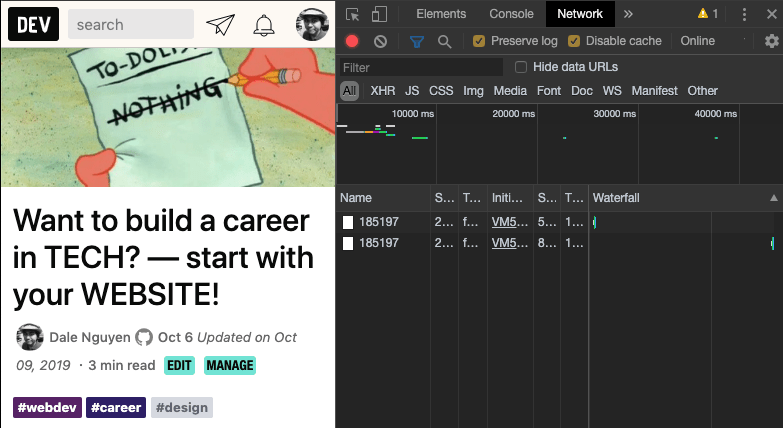Clear the network log

click(x=380, y=41)
